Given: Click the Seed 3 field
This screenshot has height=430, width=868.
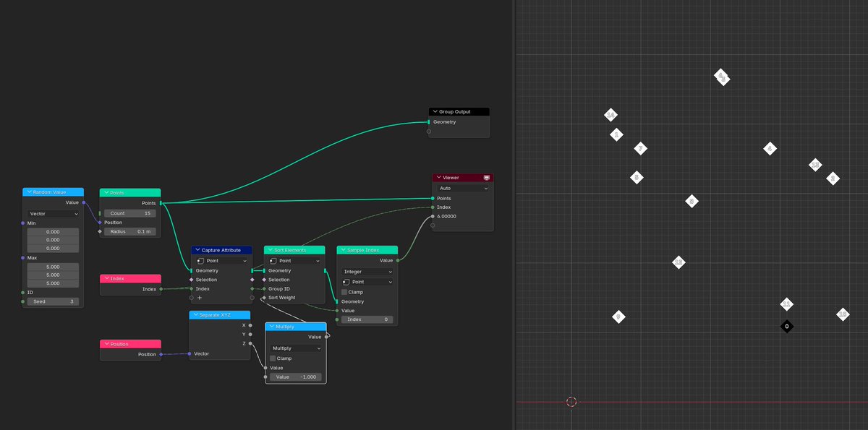Looking at the screenshot, I should [53, 301].
